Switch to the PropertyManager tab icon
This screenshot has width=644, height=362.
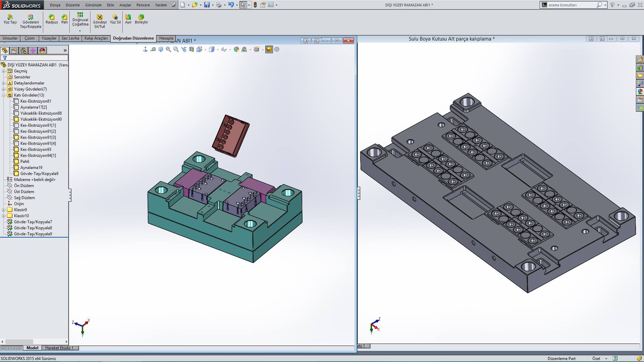(x=14, y=51)
